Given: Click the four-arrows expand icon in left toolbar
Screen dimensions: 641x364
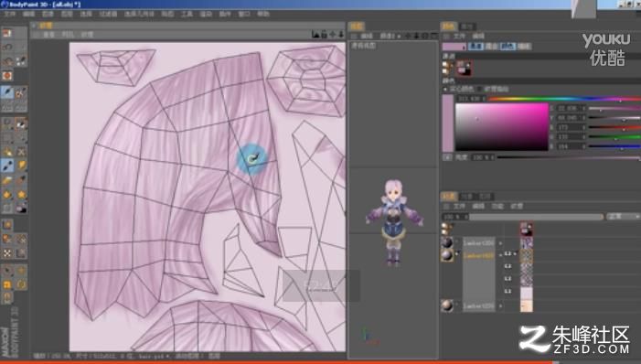Looking at the screenshot, I should coord(7,253).
